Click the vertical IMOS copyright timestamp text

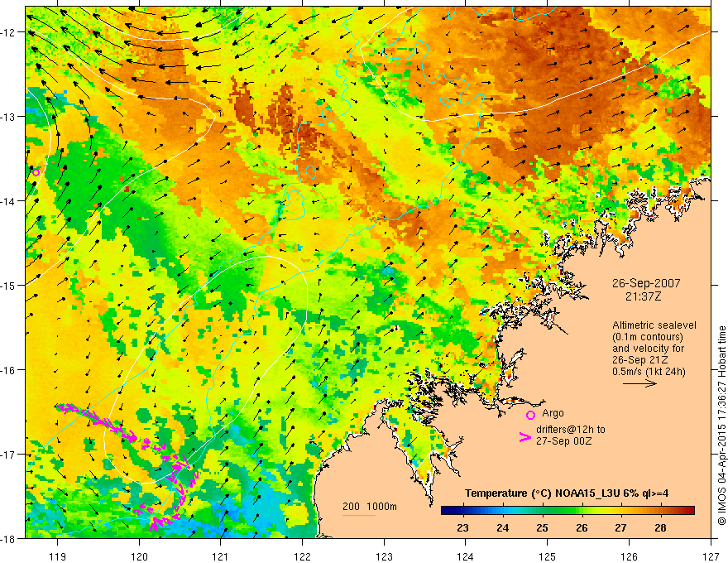coord(721,425)
